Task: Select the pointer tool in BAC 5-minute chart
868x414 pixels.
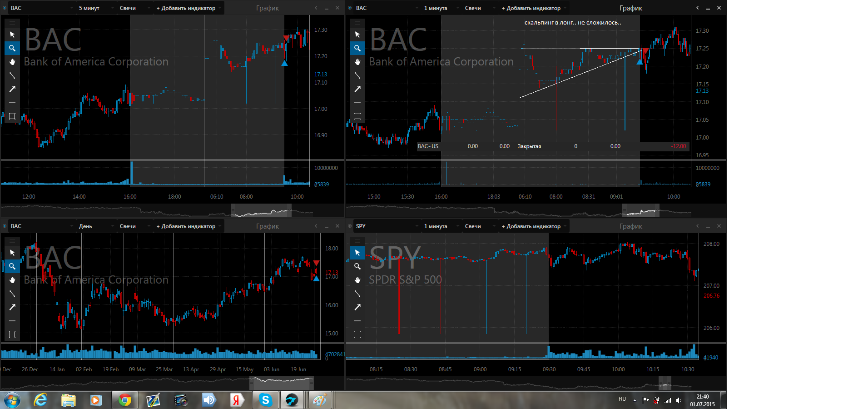Action: click(12, 35)
